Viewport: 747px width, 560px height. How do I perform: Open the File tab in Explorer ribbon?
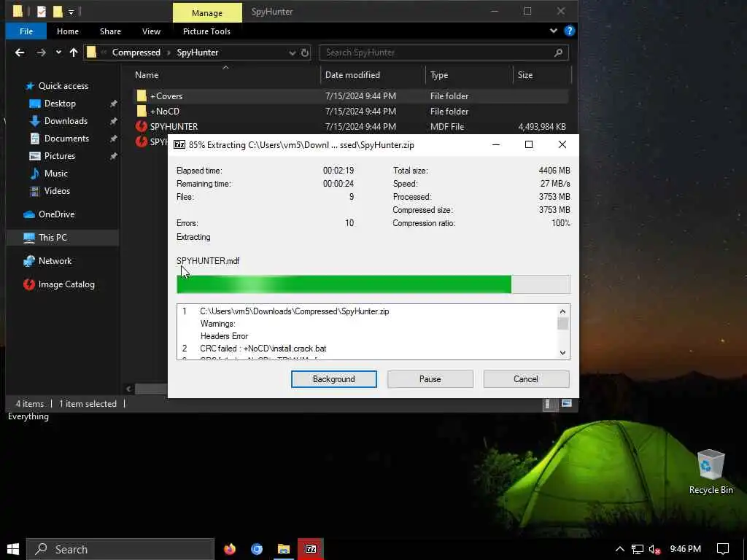26,31
